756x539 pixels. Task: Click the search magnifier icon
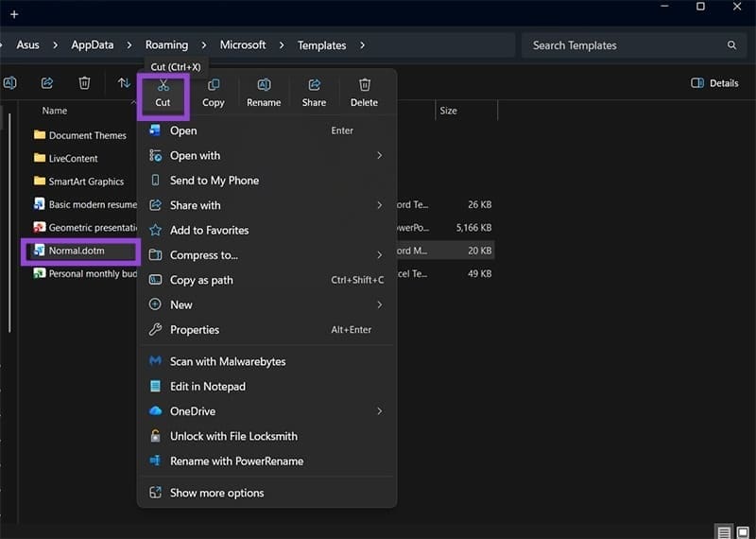(731, 45)
